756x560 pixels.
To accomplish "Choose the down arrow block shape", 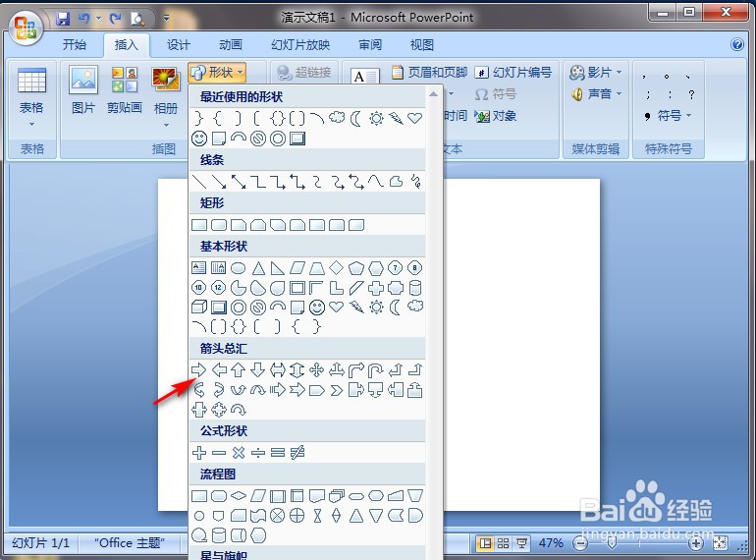I will click(x=258, y=370).
